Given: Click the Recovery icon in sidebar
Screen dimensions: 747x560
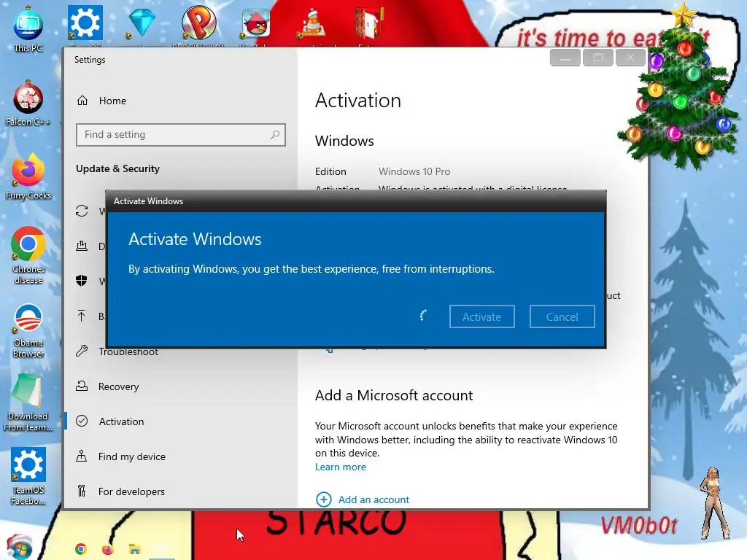Looking at the screenshot, I should (82, 386).
